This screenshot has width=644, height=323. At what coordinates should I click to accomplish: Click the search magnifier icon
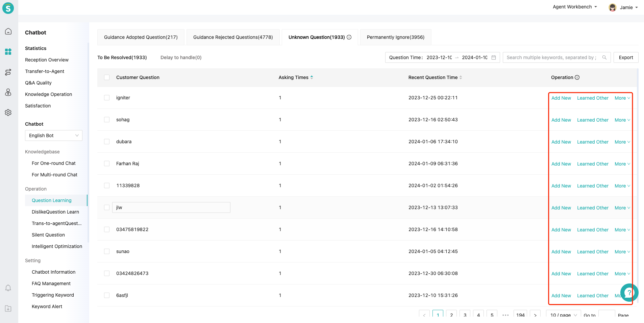coord(604,57)
